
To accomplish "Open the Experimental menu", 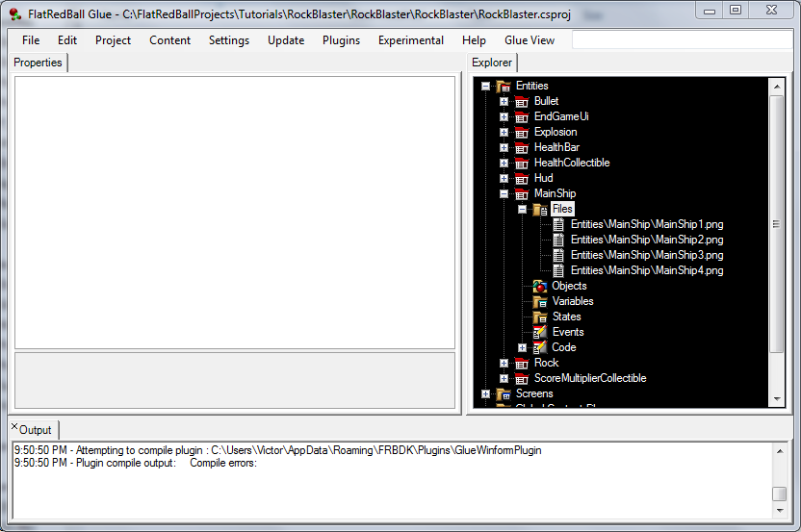I will [x=411, y=40].
